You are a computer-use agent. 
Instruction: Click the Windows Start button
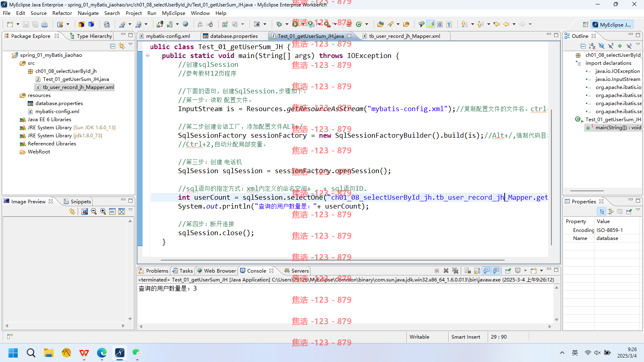coord(13,353)
